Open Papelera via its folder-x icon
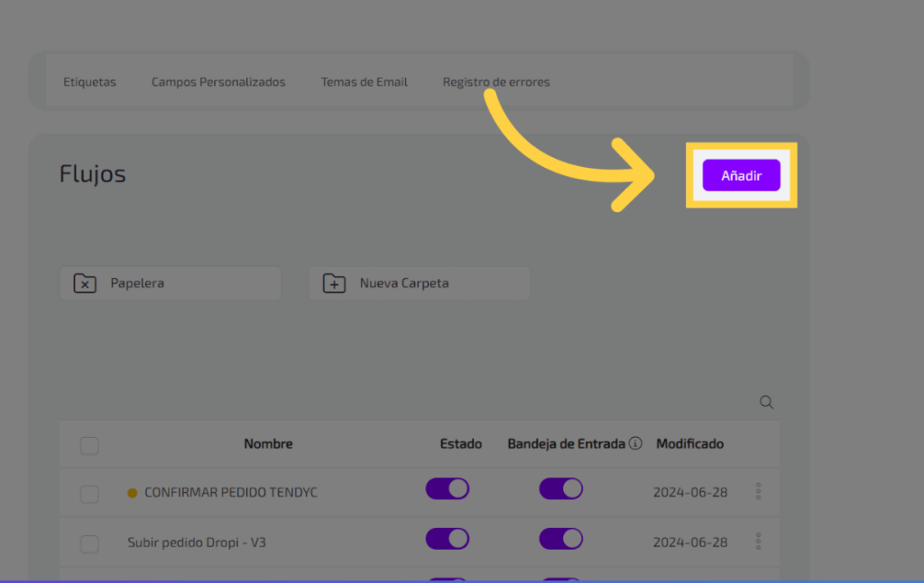 85,283
